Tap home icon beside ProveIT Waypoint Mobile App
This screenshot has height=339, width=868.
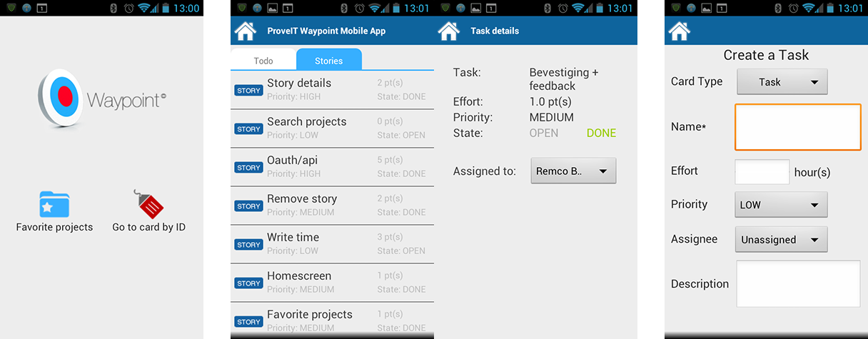[245, 31]
